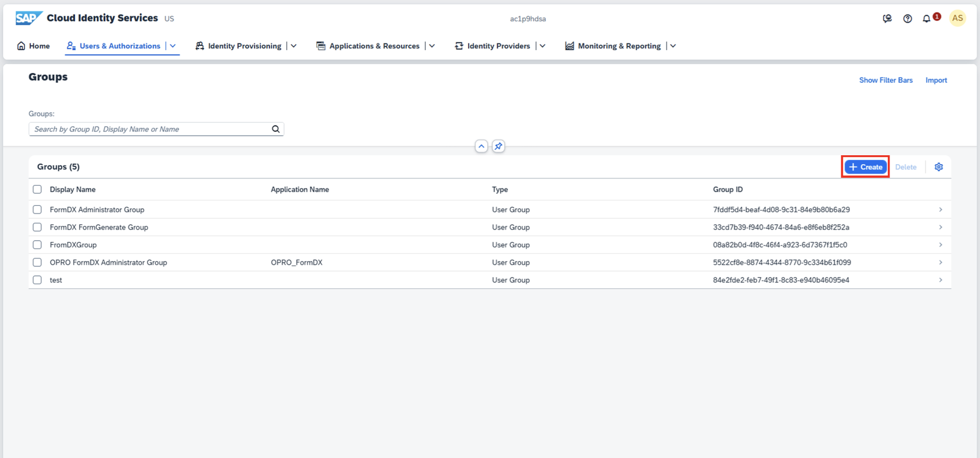The image size is (980, 458).
Task: Click the Show Filter Bars link
Action: coord(885,80)
